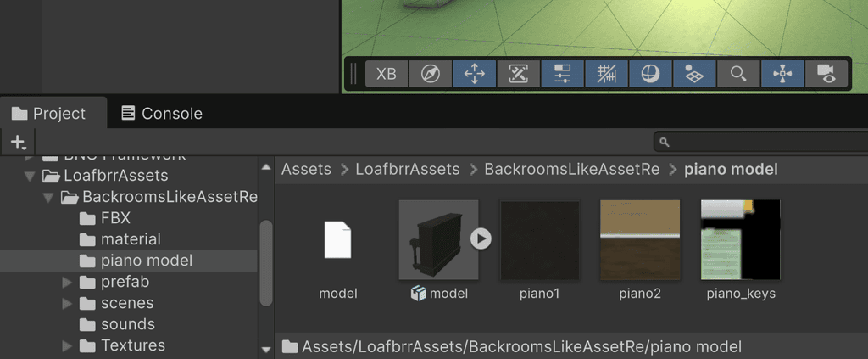The height and width of the screenshot is (359, 868).
Task: Grab the scene toolbar drag handle
Action: (x=353, y=74)
